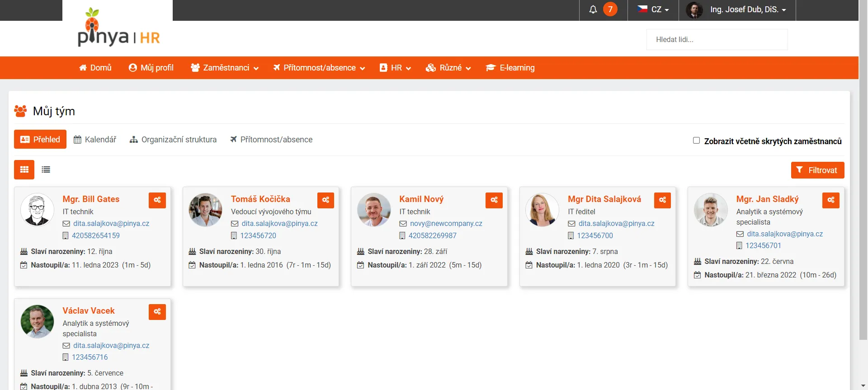
Task: Expand the HR menu
Action: [x=395, y=68]
